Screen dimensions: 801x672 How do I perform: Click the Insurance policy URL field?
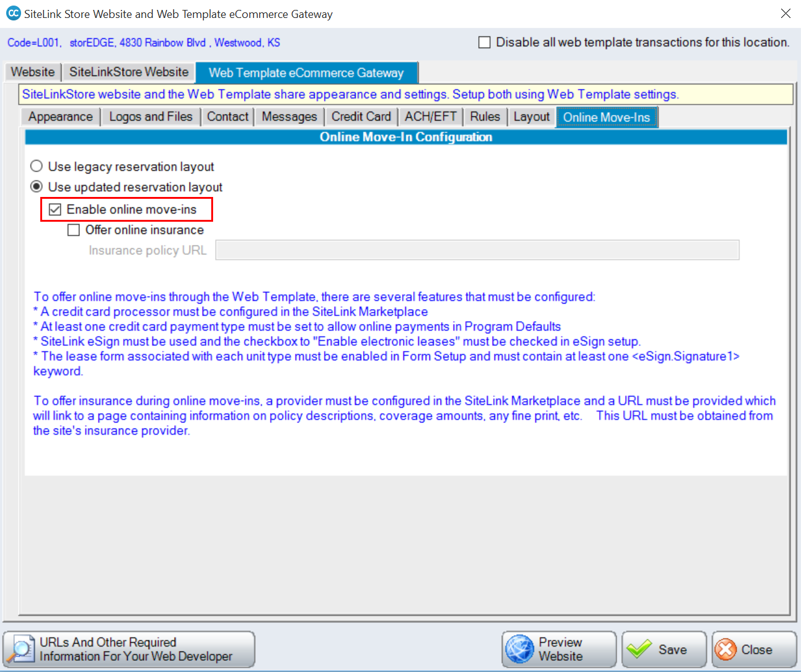[477, 250]
